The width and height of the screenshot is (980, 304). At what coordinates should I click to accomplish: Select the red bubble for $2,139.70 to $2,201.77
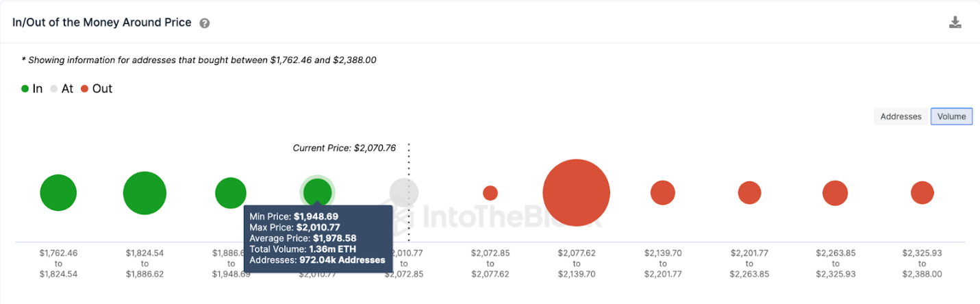pyautogui.click(x=663, y=193)
